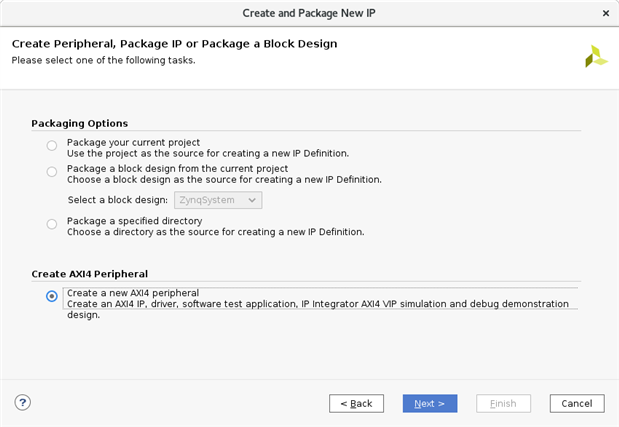Image resolution: width=619 pixels, height=427 pixels.
Task: Click the 'Package your current project' label text
Action: (x=133, y=142)
